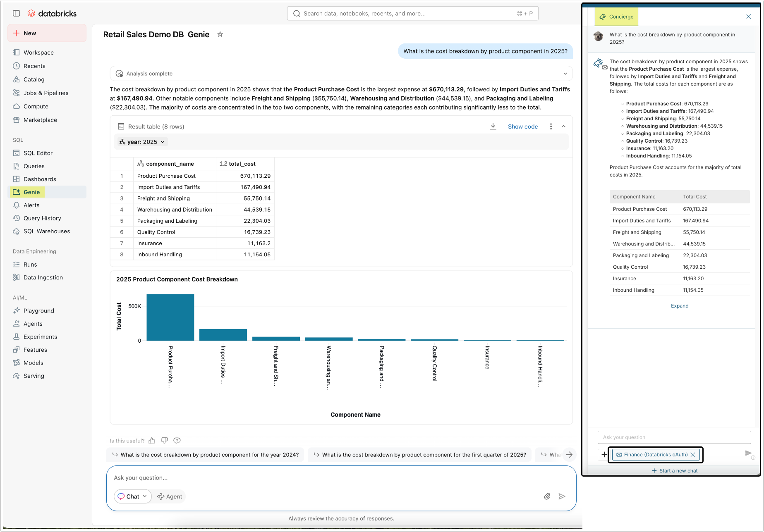Open the Chat mode dropdown
Screen dimensions: 764x532
point(132,496)
